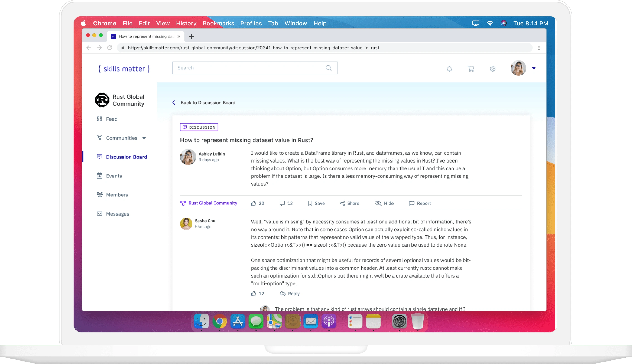This screenshot has width=632, height=364.
Task: Open the Feed section
Action: pyautogui.click(x=112, y=119)
